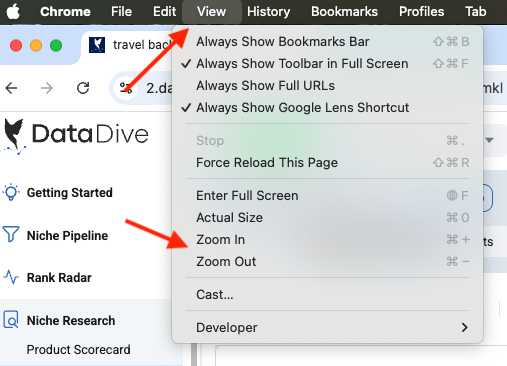Minimize window with the yellow button
This screenshot has height=366, width=507.
pos(36,45)
